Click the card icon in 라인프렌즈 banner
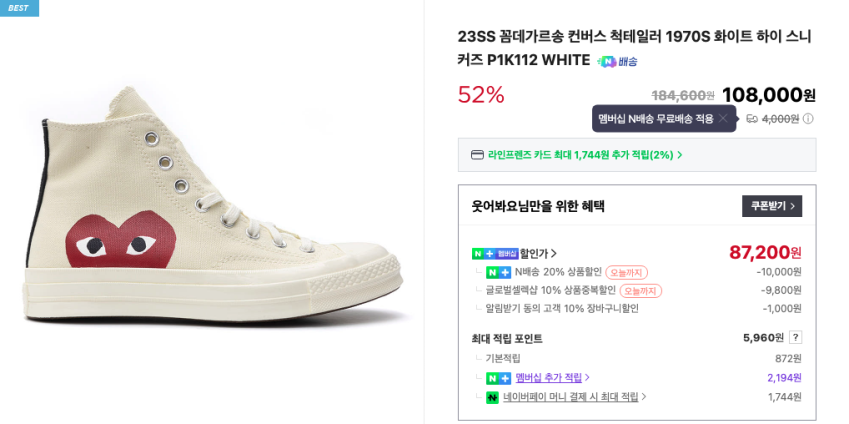The height and width of the screenshot is (424, 849). point(477,155)
